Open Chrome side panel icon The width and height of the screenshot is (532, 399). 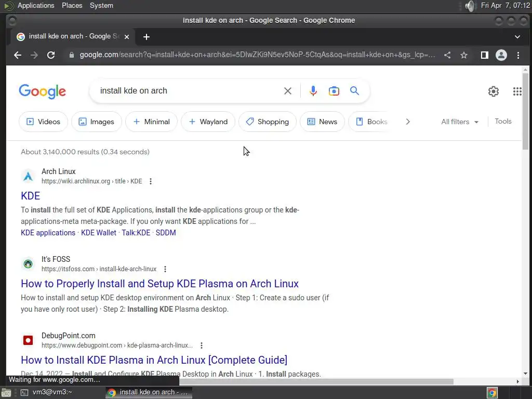click(x=485, y=55)
